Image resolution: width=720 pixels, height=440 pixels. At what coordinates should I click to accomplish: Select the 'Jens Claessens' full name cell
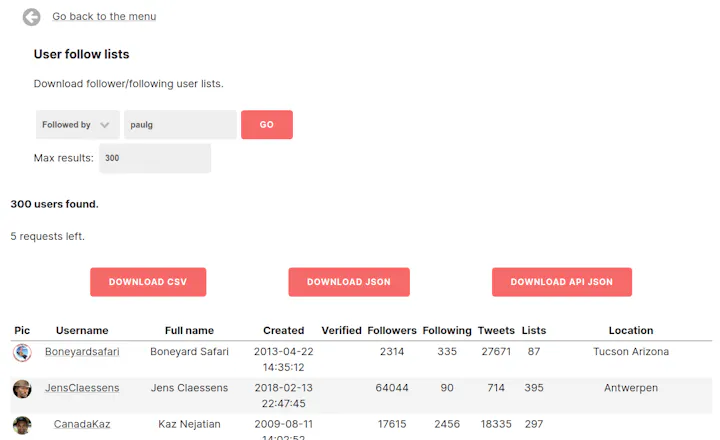point(189,388)
